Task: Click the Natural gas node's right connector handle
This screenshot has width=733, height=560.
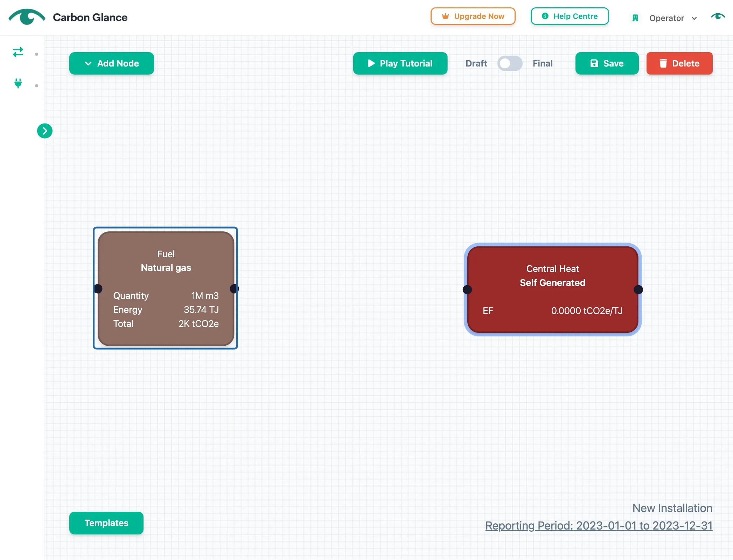Action: tap(234, 289)
